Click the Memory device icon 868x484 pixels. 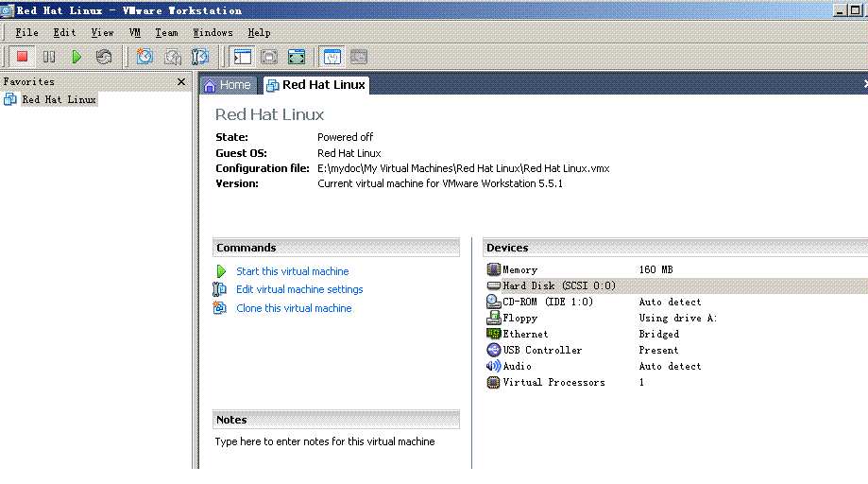coord(493,269)
